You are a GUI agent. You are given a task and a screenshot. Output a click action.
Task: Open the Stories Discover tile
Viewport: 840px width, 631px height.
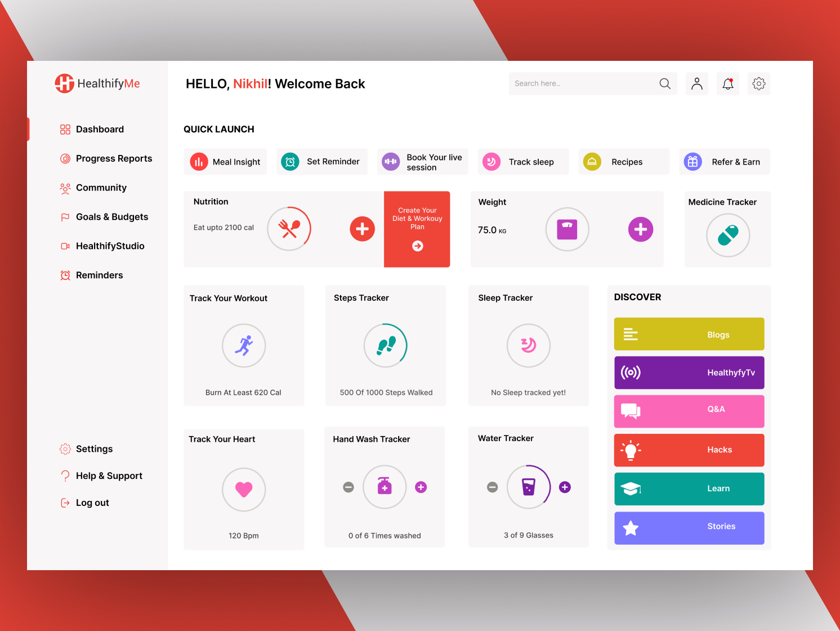(689, 528)
